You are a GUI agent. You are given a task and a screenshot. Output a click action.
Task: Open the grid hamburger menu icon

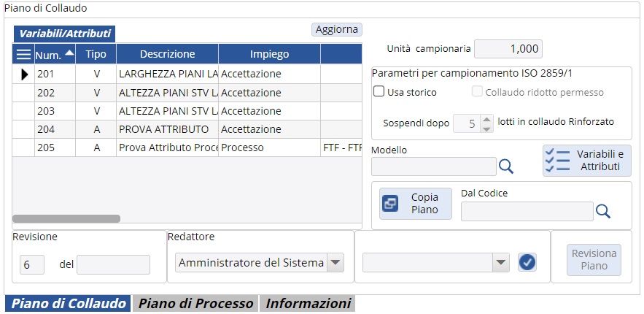(23, 54)
